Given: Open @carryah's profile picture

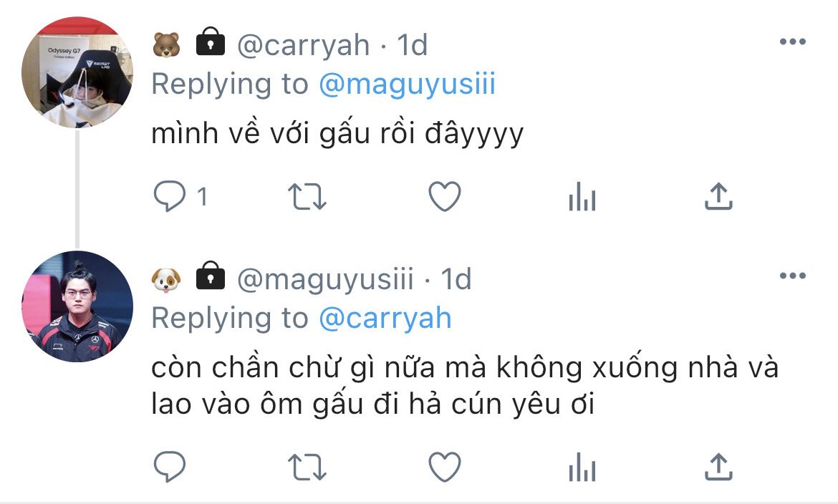Looking at the screenshot, I should click(x=77, y=72).
